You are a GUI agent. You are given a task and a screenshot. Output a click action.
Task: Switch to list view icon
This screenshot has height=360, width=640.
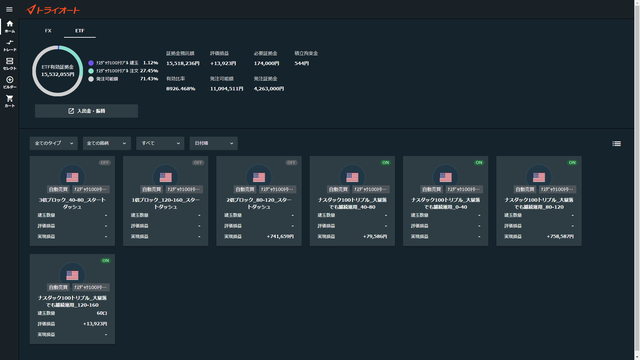(x=616, y=143)
